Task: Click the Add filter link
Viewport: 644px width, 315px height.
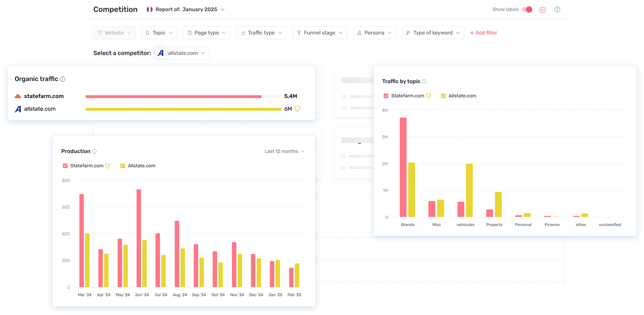Action: coord(484,33)
